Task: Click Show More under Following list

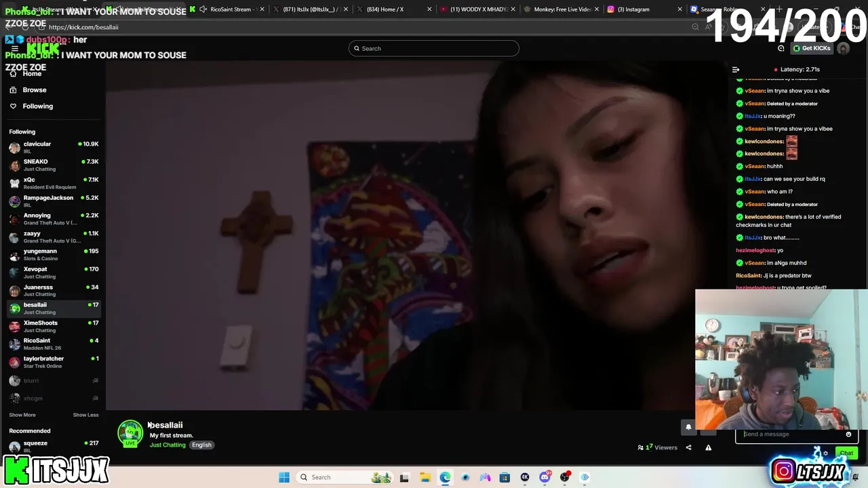Action: point(22,415)
